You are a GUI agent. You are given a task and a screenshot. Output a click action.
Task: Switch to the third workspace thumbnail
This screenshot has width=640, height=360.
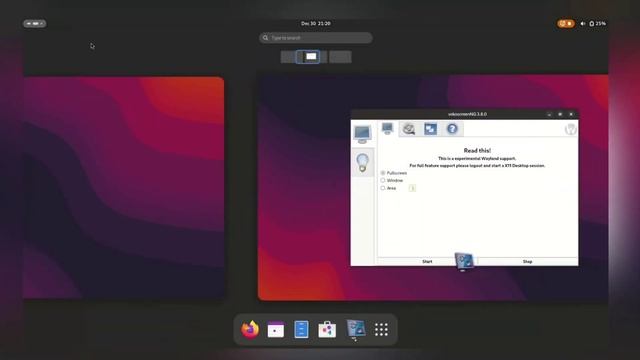pos(340,57)
